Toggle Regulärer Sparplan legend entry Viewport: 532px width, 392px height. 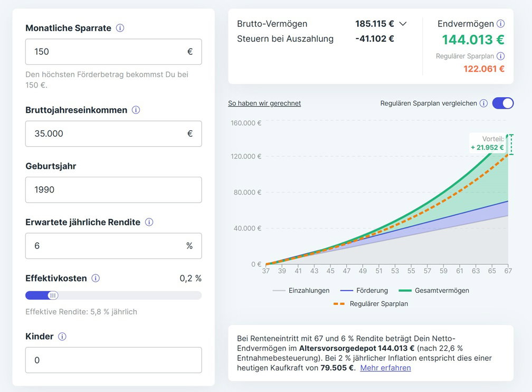point(370,304)
